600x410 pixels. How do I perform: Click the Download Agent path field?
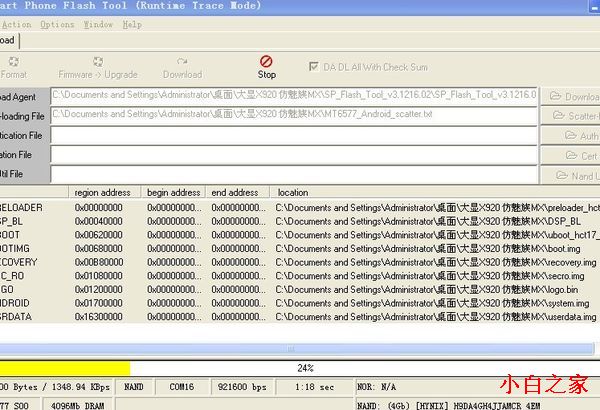click(x=294, y=96)
